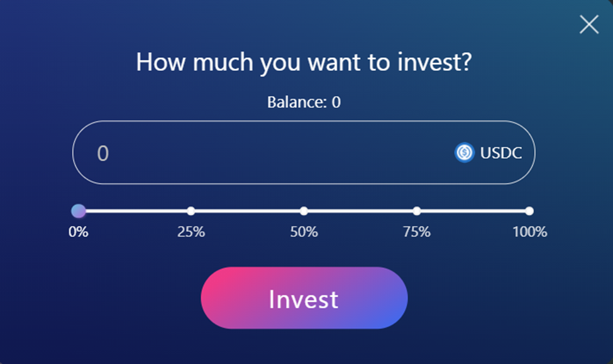Close the invest dialog with the X

589,25
